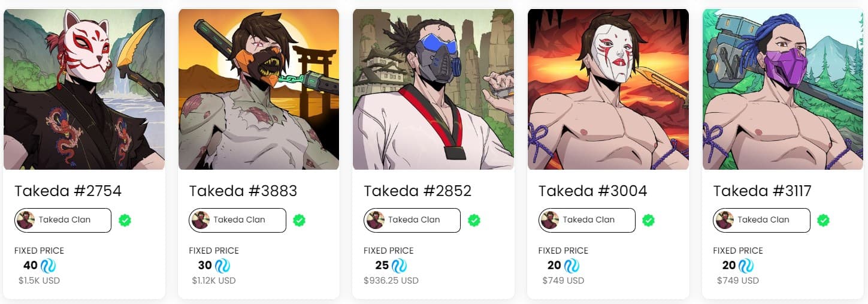Select Takeda Clan collection button under Takeda #2852
Screen dimensions: 868x304
click(x=412, y=220)
